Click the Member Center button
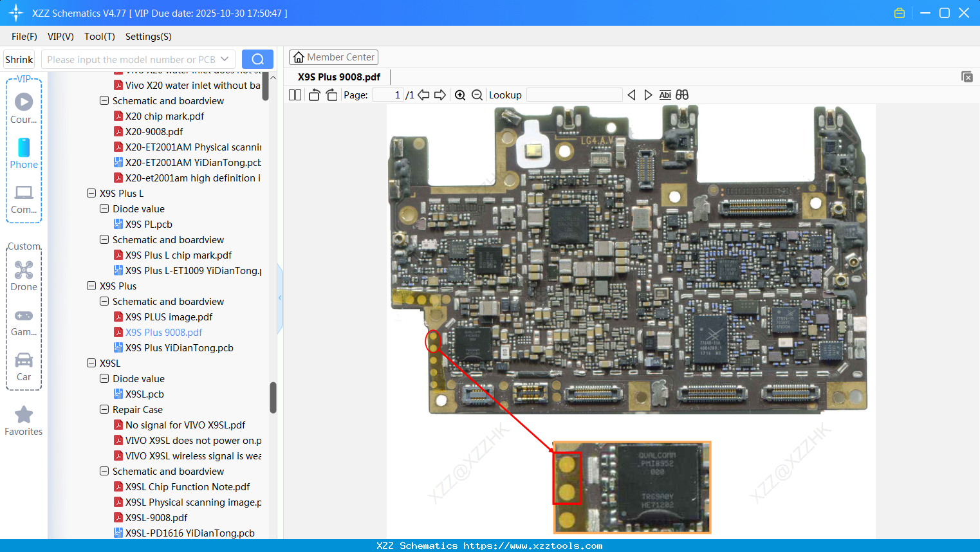 333,57
